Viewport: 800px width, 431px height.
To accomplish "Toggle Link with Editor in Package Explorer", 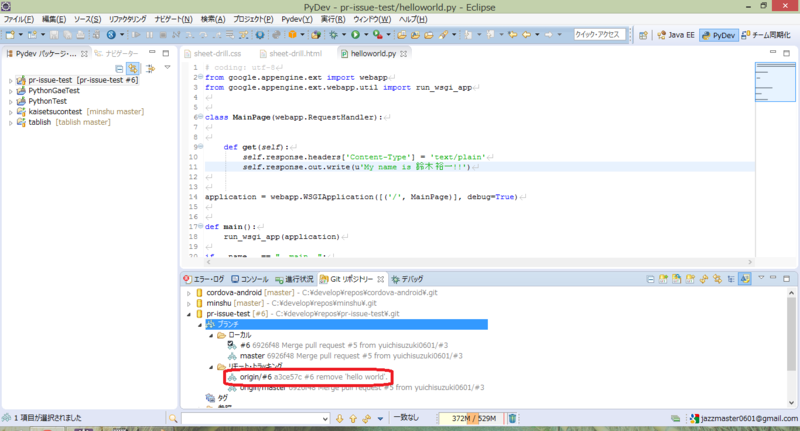I will [133, 68].
